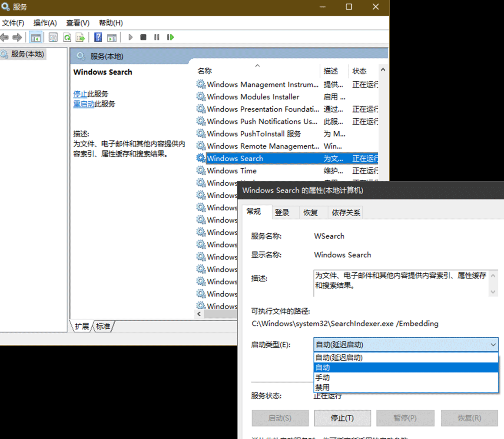Click the up arrow of the services list scrollbar
The height and width of the screenshot is (439, 504).
[x=383, y=70]
